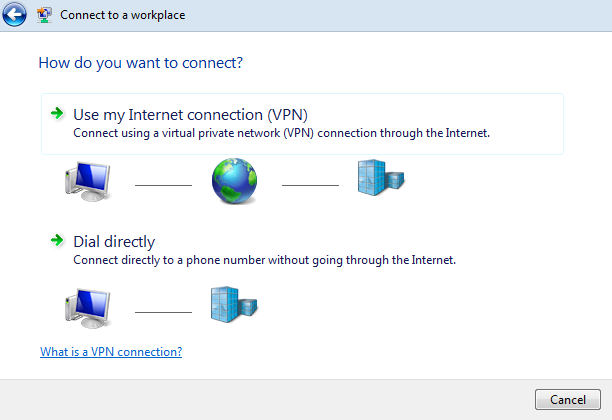Select Use my Internet connection (VPN)

[302, 124]
